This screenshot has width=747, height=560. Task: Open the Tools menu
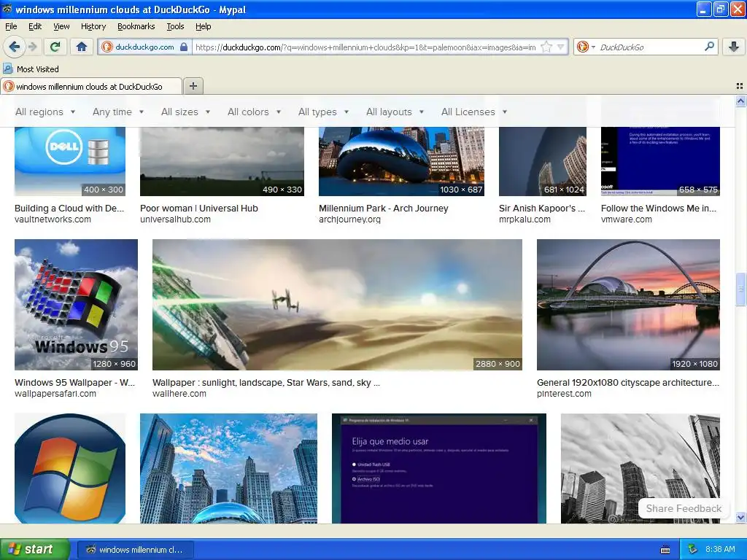175,26
